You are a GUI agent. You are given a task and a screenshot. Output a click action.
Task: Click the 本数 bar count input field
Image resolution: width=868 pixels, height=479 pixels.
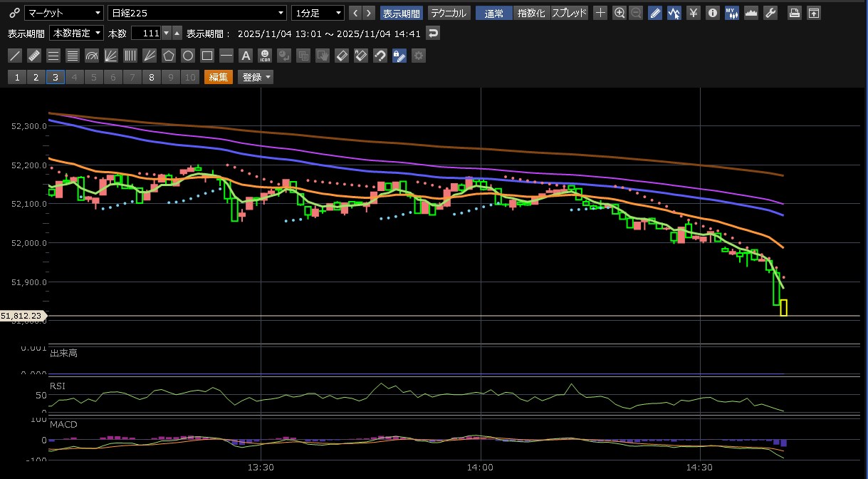[x=147, y=34]
